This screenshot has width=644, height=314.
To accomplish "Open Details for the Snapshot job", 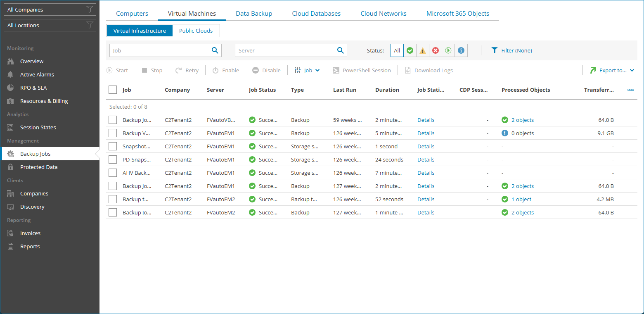I will point(426,146).
